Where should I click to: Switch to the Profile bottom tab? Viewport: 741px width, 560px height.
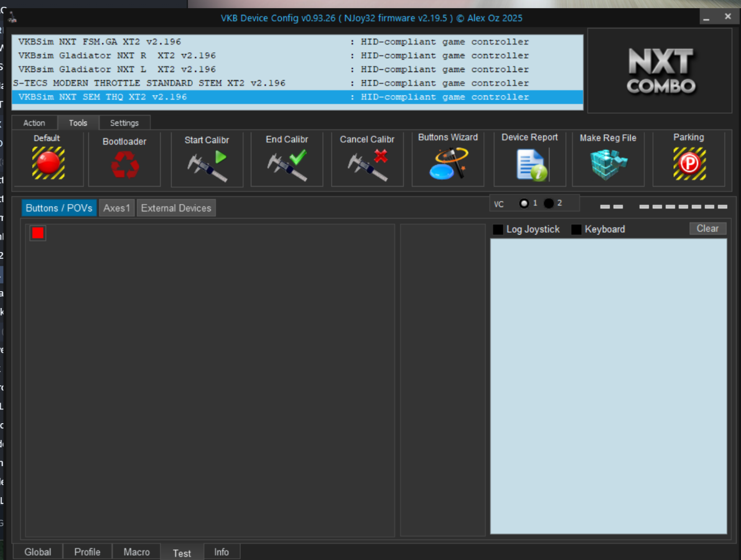point(87,552)
